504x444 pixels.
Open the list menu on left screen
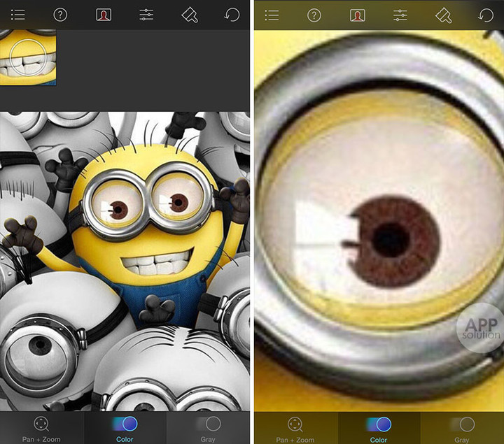tap(17, 15)
